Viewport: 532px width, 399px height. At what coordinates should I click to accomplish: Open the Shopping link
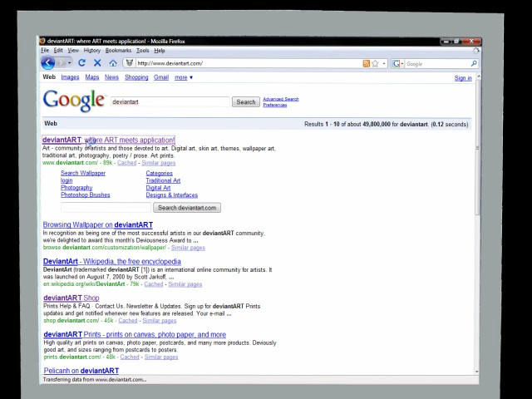[x=136, y=77]
